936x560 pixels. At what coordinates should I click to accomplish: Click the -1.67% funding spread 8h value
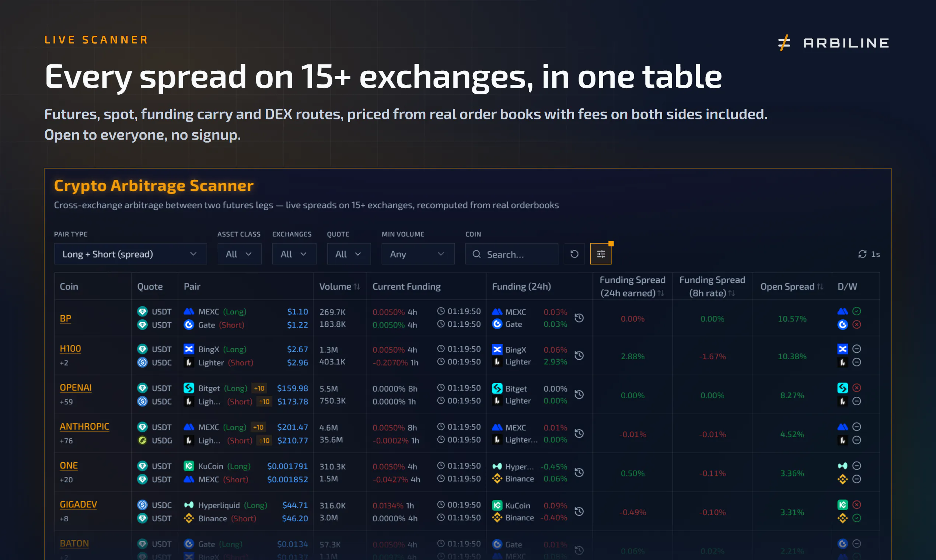pos(712,356)
